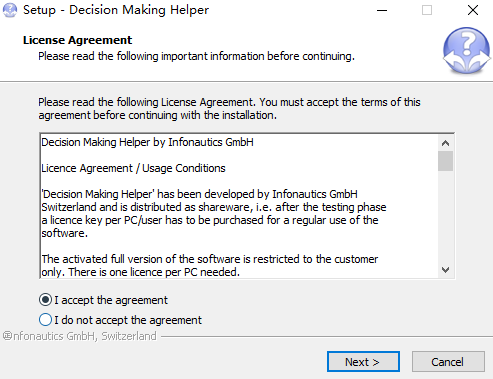
Task: Click the 'Setup - Decision Making Helper' window title
Action: (116, 10)
